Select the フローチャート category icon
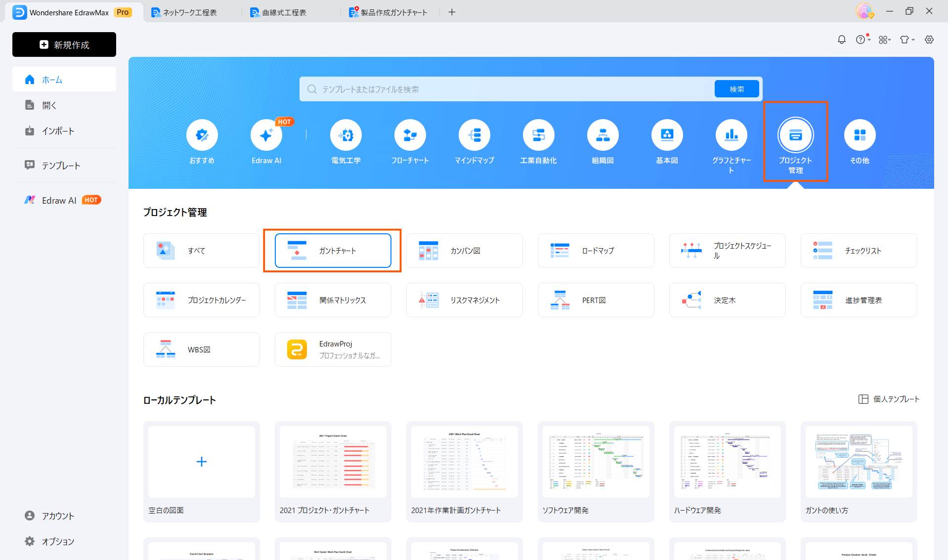Image resolution: width=948 pixels, height=560 pixels. coord(410,135)
